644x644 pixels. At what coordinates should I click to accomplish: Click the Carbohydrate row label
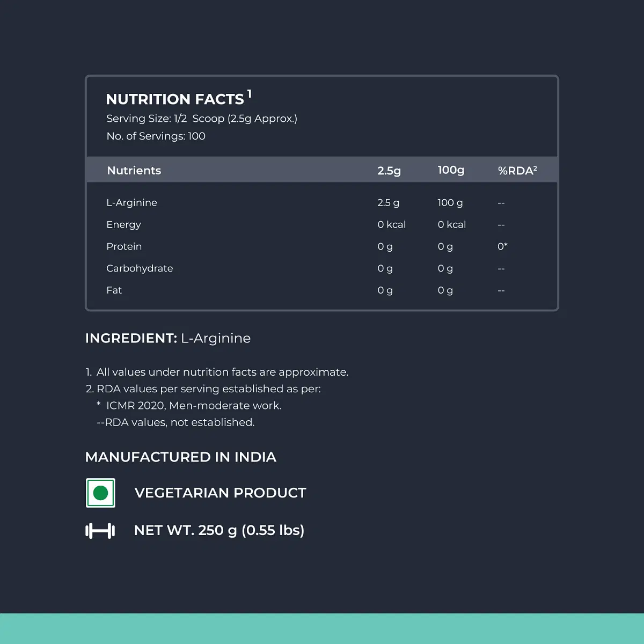[140, 268]
